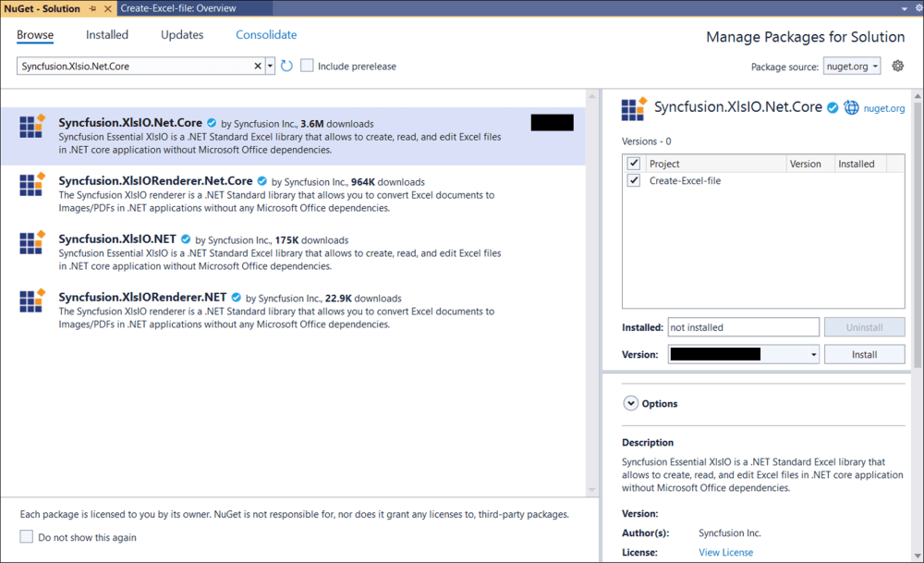This screenshot has width=924, height=563.
Task: Expand the Options section
Action: tap(631, 403)
